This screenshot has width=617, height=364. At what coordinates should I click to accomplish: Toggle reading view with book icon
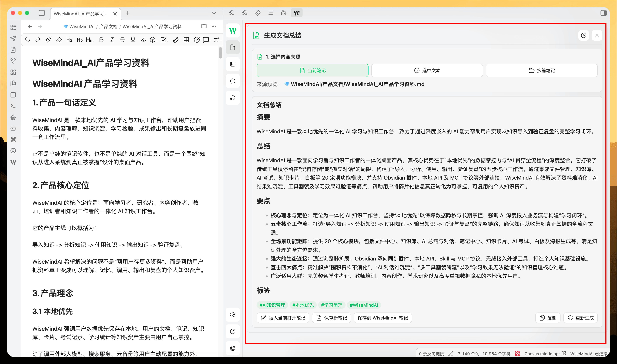[x=204, y=26]
